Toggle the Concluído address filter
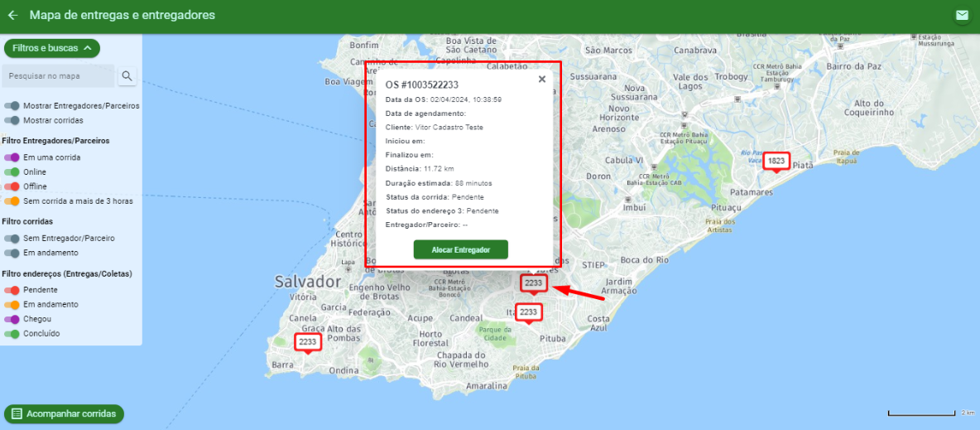The width and height of the screenshot is (980, 430). tap(12, 334)
